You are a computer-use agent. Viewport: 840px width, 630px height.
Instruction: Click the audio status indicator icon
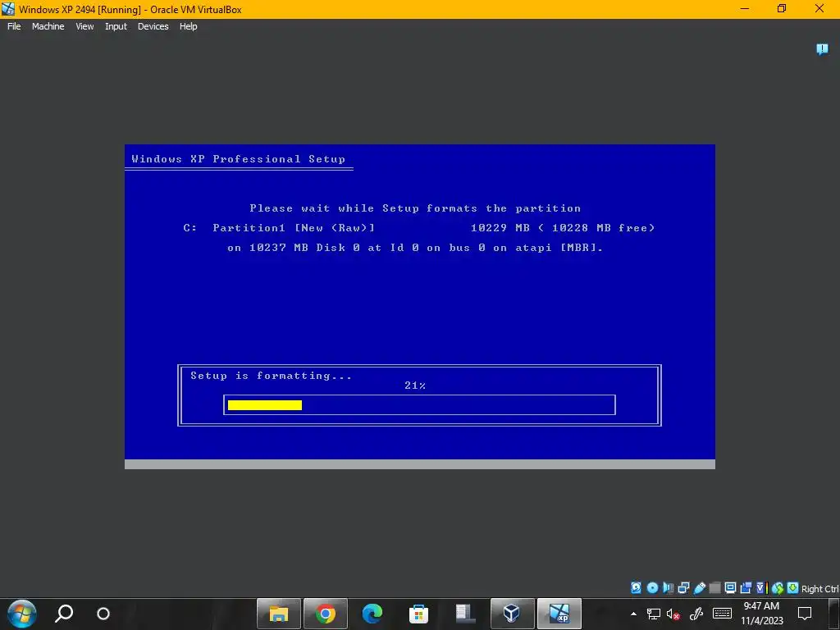[668, 587]
